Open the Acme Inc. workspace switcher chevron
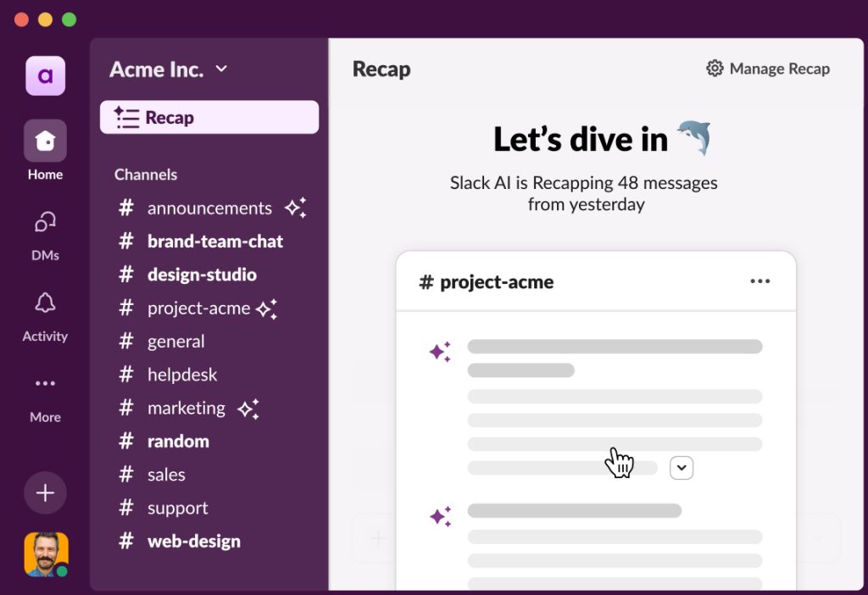Viewport: 868px width, 595px height. click(x=221, y=70)
